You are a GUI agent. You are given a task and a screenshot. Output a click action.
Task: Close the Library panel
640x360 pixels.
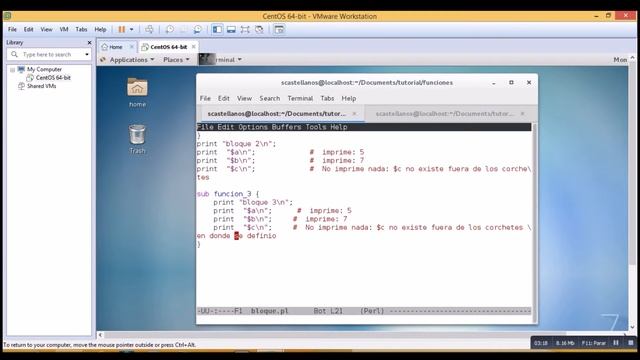point(89,42)
